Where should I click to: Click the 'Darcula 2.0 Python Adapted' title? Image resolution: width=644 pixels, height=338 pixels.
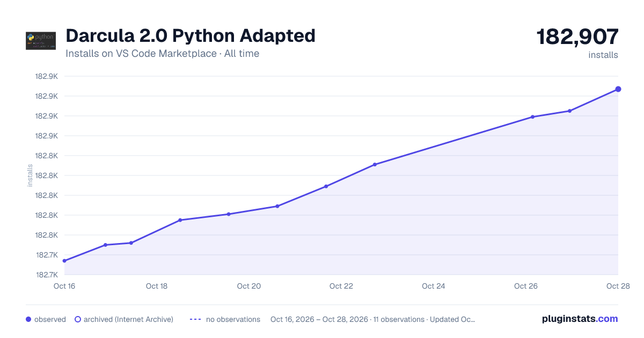click(191, 35)
